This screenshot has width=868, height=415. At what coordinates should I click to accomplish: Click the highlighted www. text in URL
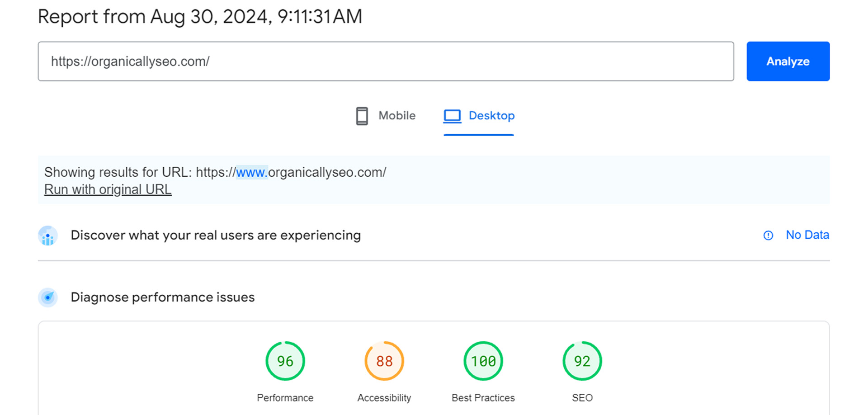[x=252, y=172]
